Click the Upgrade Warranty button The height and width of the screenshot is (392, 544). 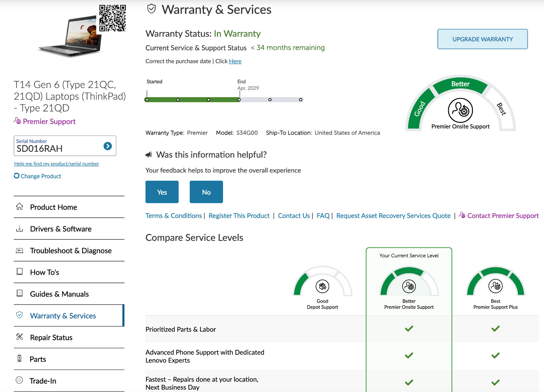tap(482, 39)
